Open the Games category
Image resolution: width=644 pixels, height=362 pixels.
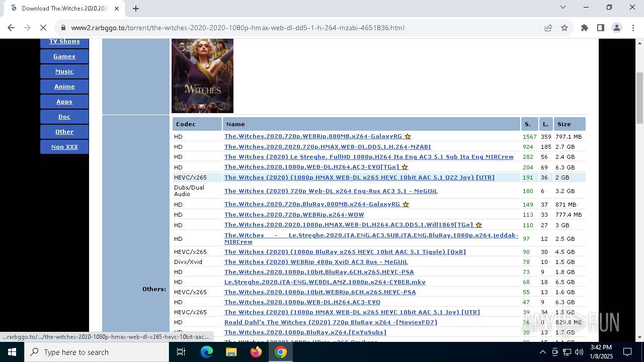coord(64,56)
